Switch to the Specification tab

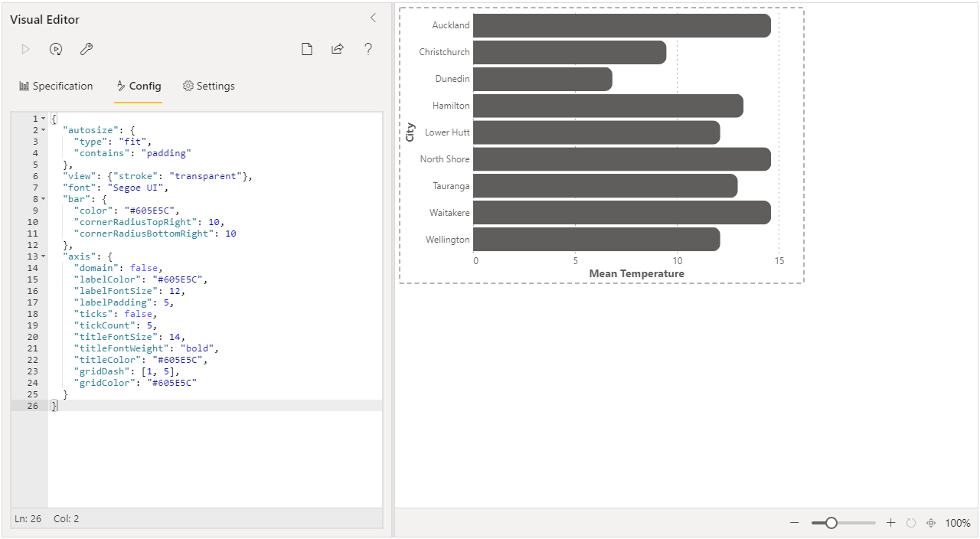click(x=56, y=86)
